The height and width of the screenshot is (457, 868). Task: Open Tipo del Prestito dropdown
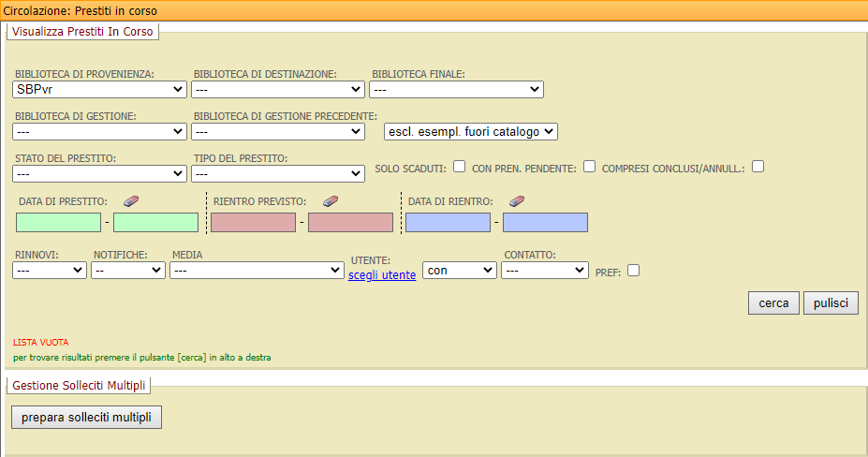point(277,174)
